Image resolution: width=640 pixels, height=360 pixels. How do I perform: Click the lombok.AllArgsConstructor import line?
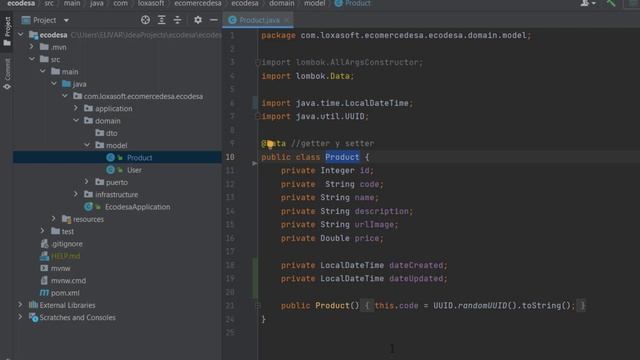(342, 62)
